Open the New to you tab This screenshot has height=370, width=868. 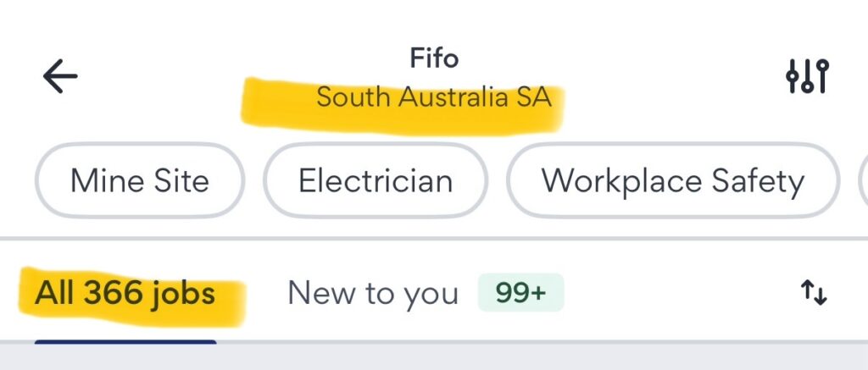(373, 294)
